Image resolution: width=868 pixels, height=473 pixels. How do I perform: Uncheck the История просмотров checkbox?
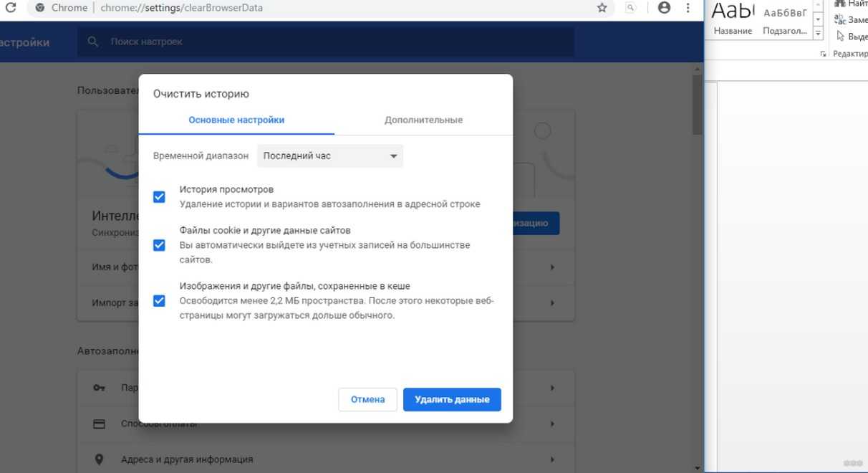tap(159, 197)
